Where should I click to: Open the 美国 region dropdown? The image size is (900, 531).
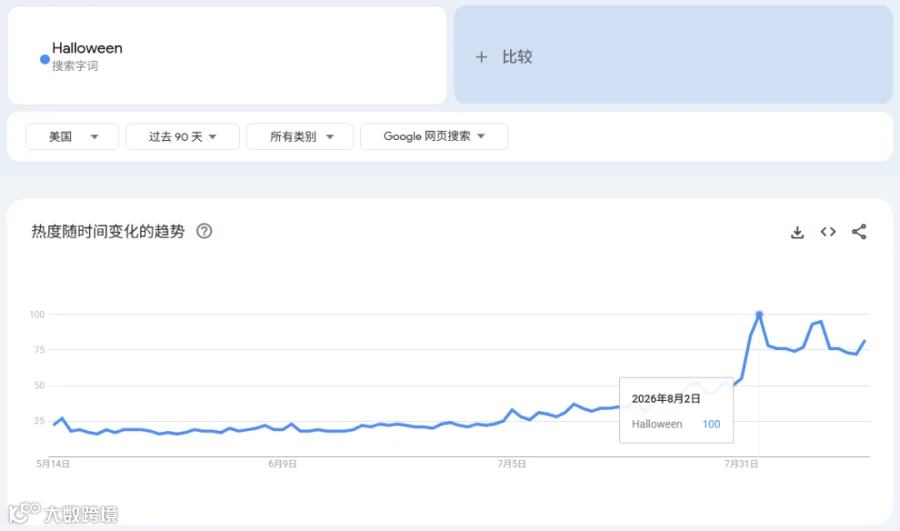point(72,137)
